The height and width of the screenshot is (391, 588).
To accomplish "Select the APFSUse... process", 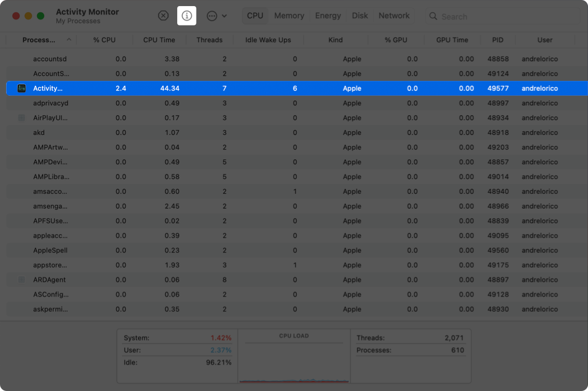I will point(50,220).
